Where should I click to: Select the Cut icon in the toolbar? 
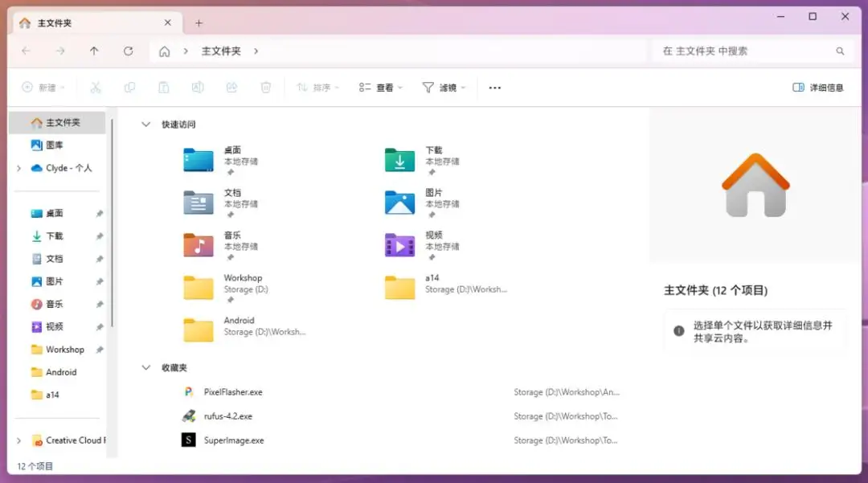pyautogui.click(x=94, y=87)
